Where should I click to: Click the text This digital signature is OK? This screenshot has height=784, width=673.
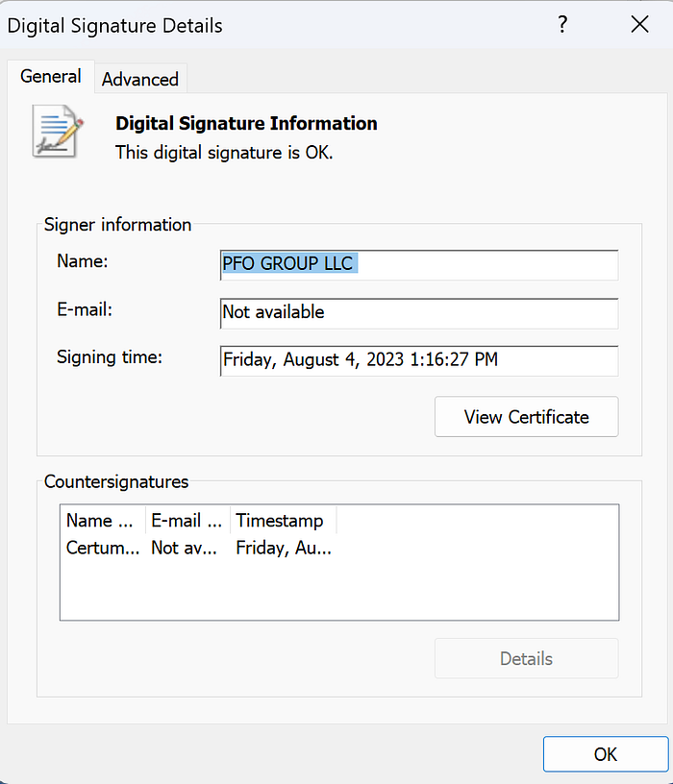click(x=224, y=152)
